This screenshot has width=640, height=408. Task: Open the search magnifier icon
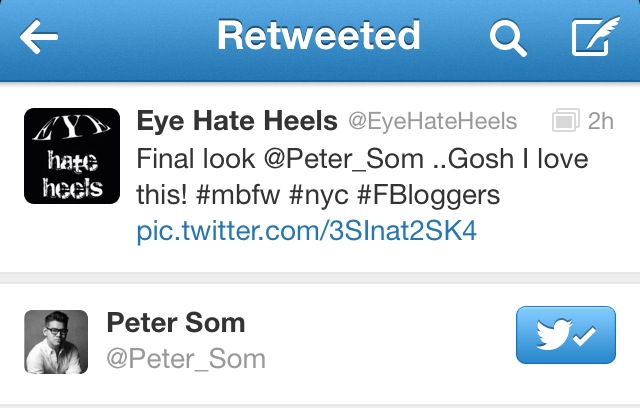tap(508, 39)
